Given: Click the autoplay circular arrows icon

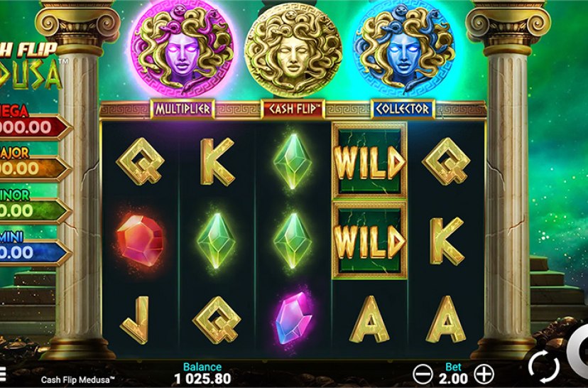Looking at the screenshot, I should tap(544, 366).
